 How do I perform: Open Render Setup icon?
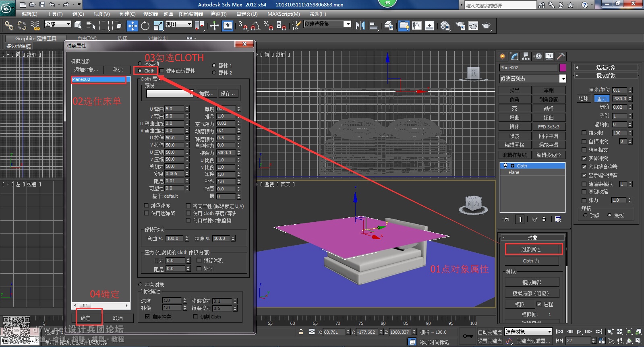pos(460,26)
